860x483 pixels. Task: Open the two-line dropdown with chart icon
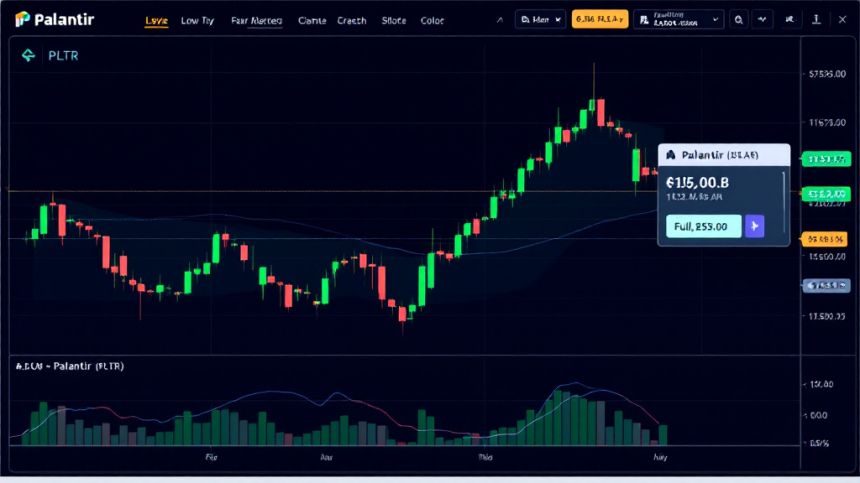coord(678,20)
